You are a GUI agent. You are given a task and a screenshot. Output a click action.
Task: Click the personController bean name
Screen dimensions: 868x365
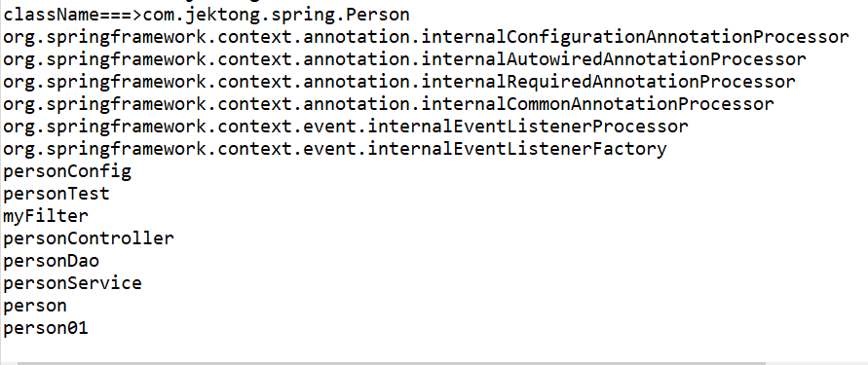tap(89, 238)
